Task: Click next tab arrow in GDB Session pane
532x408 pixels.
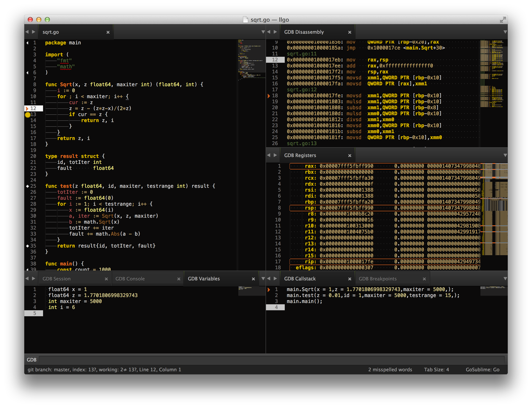Action: click(x=33, y=278)
